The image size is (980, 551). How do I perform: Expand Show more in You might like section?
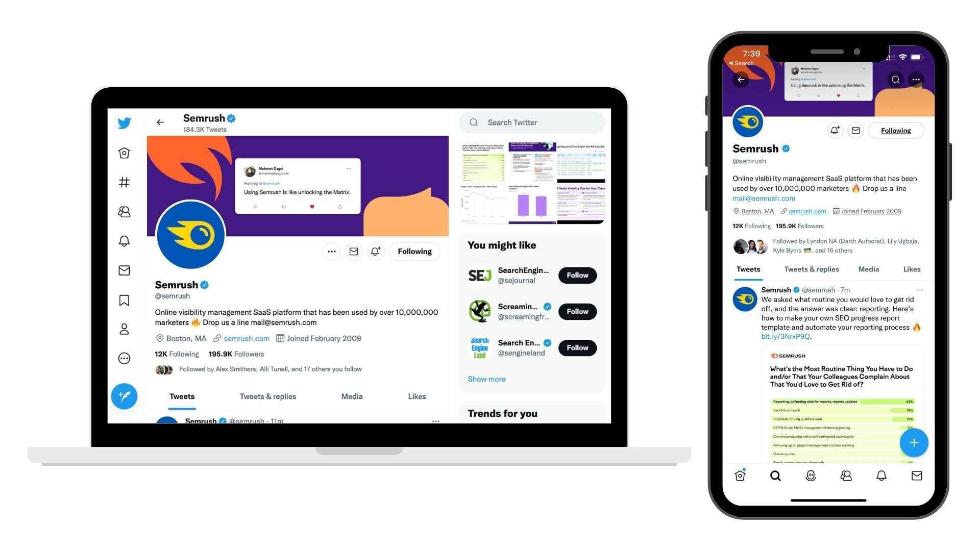click(x=486, y=379)
